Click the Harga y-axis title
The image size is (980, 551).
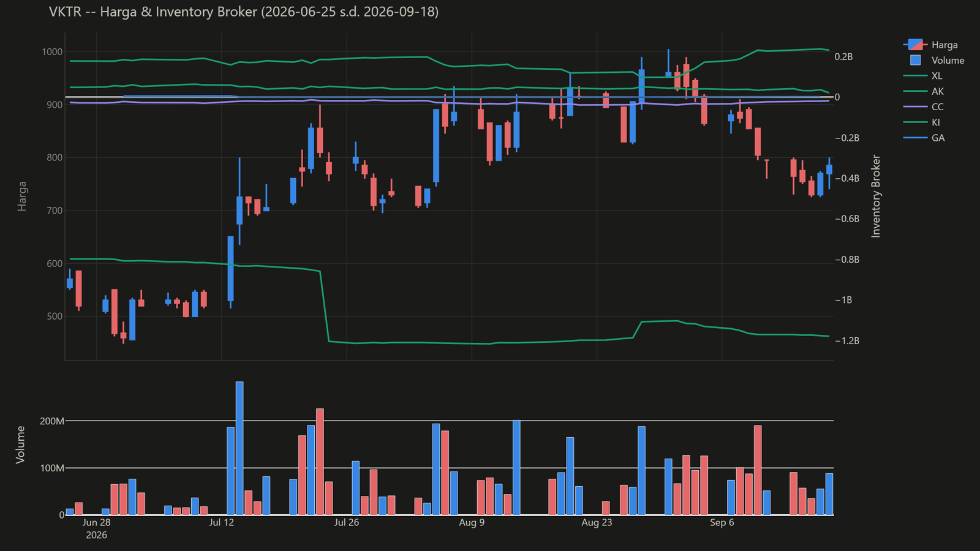click(x=22, y=196)
